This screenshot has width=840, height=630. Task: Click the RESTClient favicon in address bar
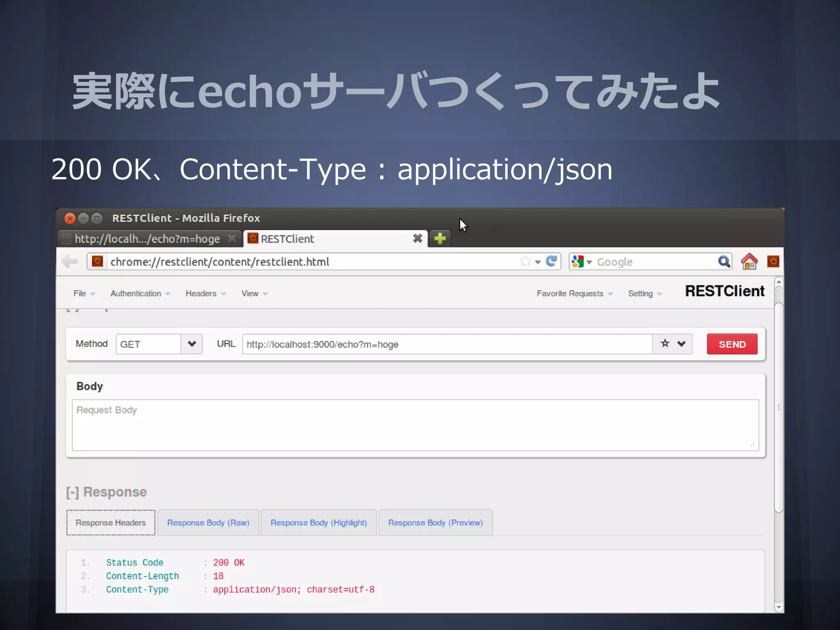tap(97, 261)
